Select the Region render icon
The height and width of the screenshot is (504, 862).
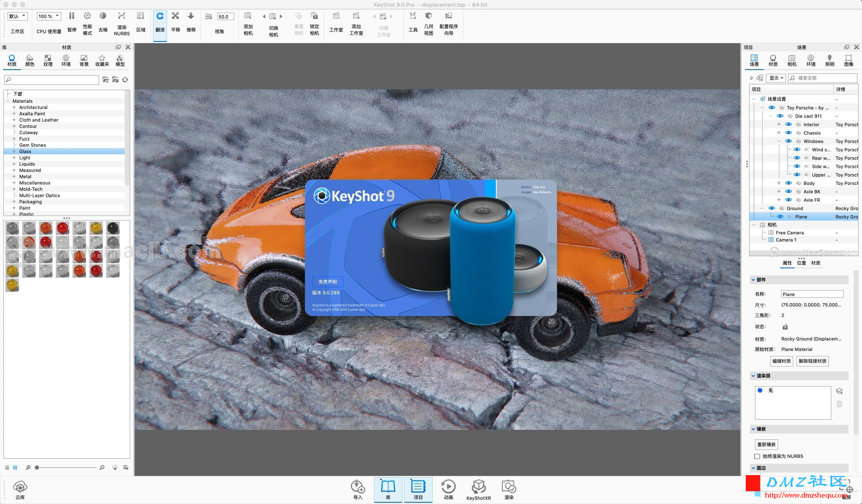141,16
